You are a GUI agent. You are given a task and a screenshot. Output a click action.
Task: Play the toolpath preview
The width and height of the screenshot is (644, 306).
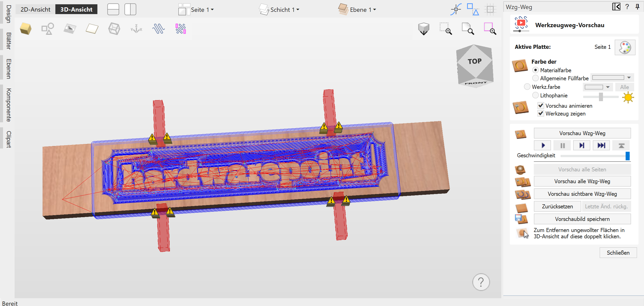[x=543, y=145]
